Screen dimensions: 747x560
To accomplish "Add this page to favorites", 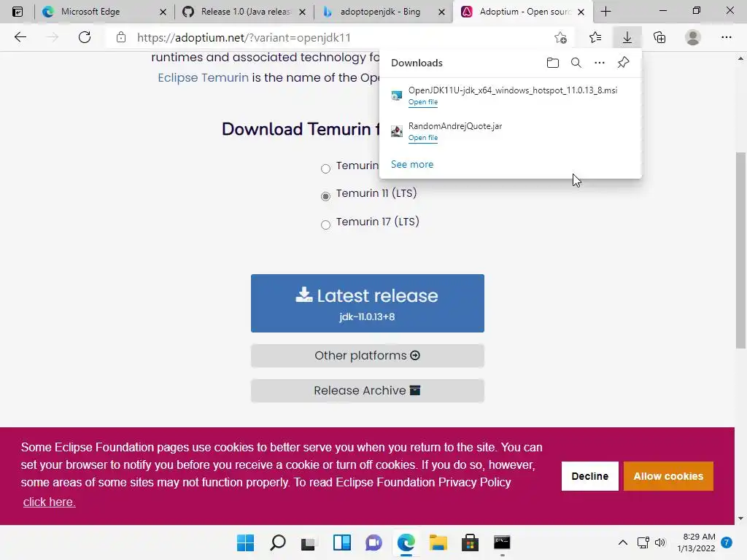I will (x=561, y=37).
